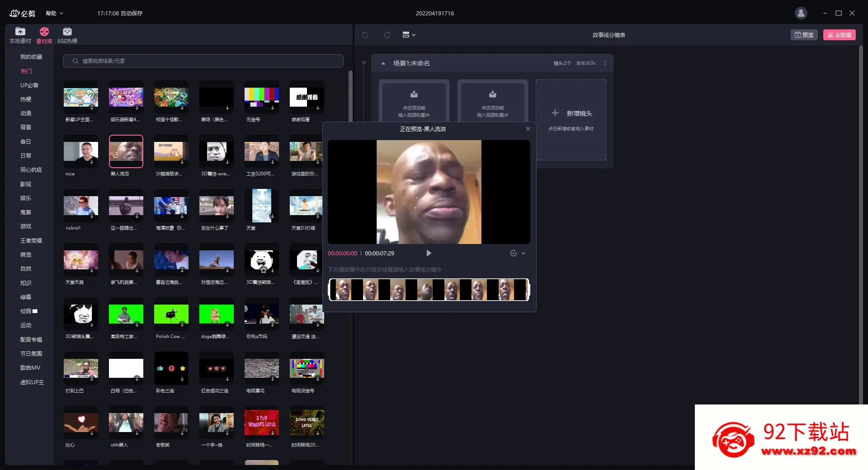Click the second empty shot slot in 场景1

point(493,101)
